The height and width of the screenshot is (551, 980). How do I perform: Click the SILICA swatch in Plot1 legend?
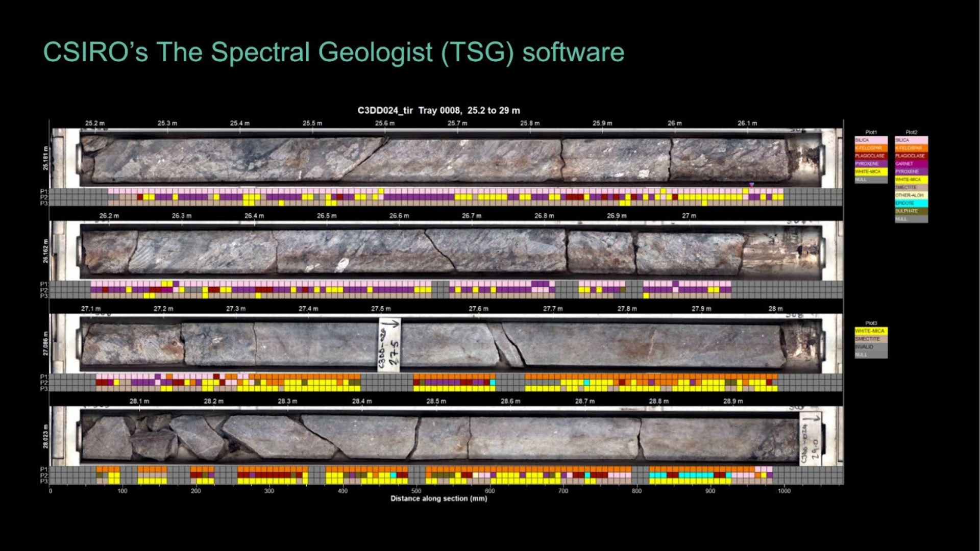coord(871,140)
